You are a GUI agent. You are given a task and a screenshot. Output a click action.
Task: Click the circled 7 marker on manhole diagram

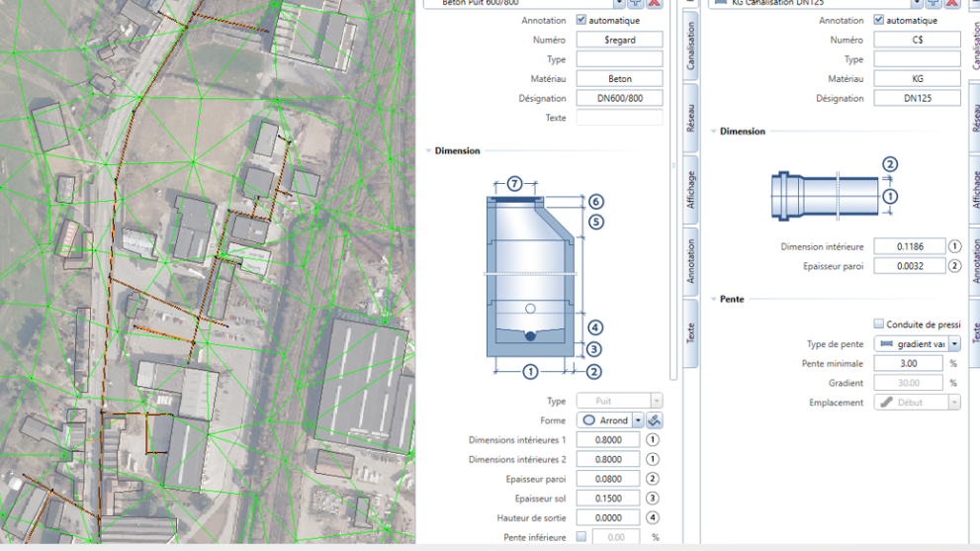pyautogui.click(x=513, y=184)
